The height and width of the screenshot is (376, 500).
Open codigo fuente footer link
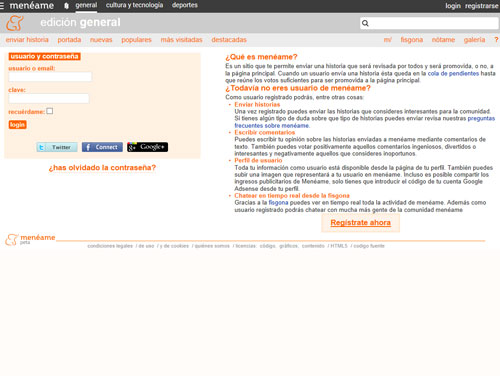pos(369,246)
